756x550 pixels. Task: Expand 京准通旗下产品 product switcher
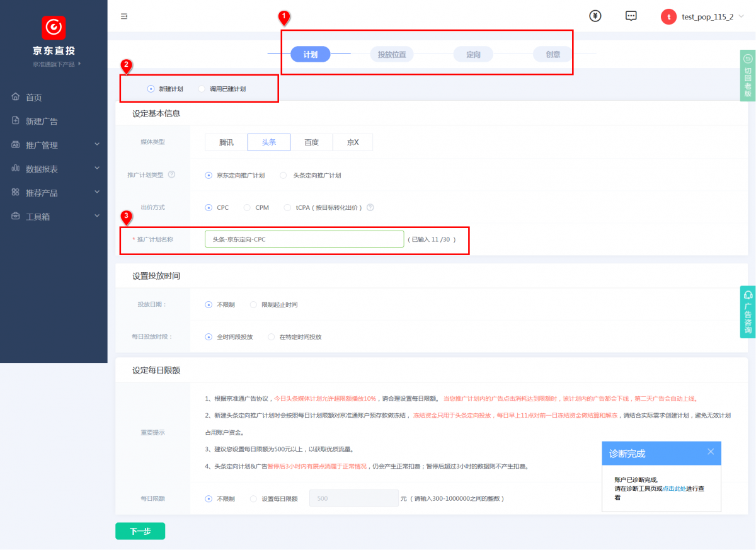pos(57,64)
